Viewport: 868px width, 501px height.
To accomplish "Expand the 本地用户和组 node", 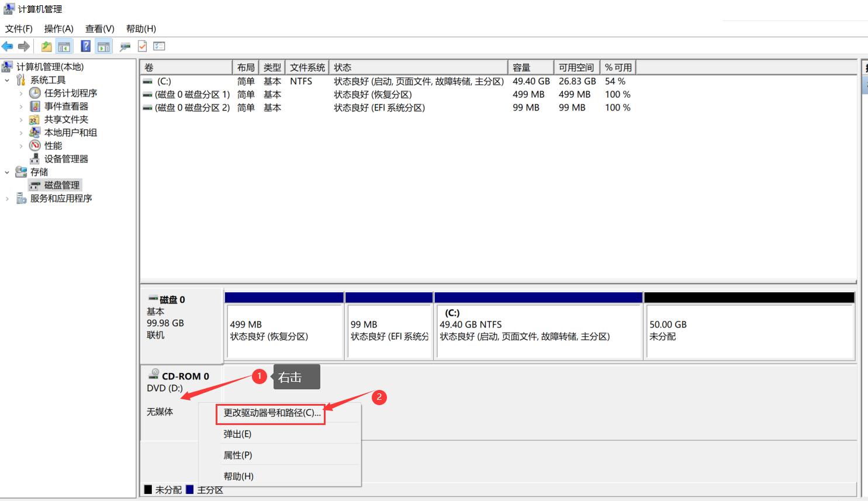I will (21, 133).
